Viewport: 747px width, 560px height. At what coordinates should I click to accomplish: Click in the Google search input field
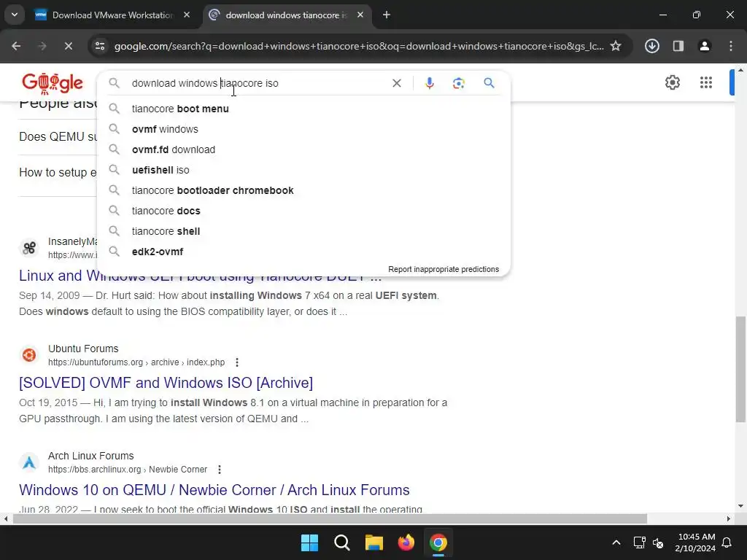click(258, 83)
